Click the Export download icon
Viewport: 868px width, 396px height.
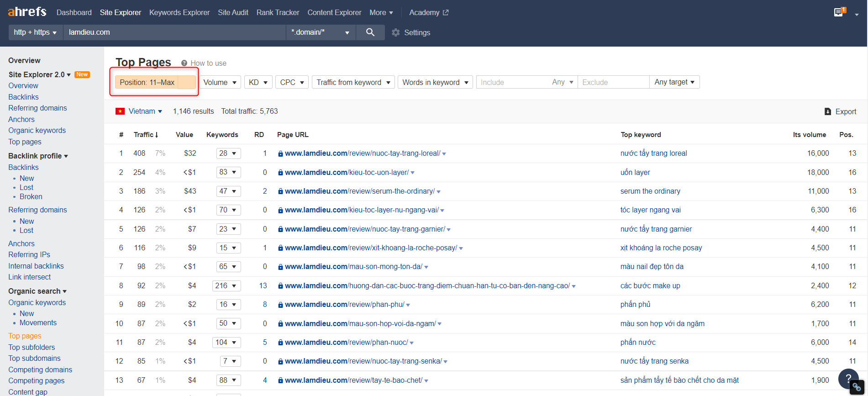click(x=828, y=111)
